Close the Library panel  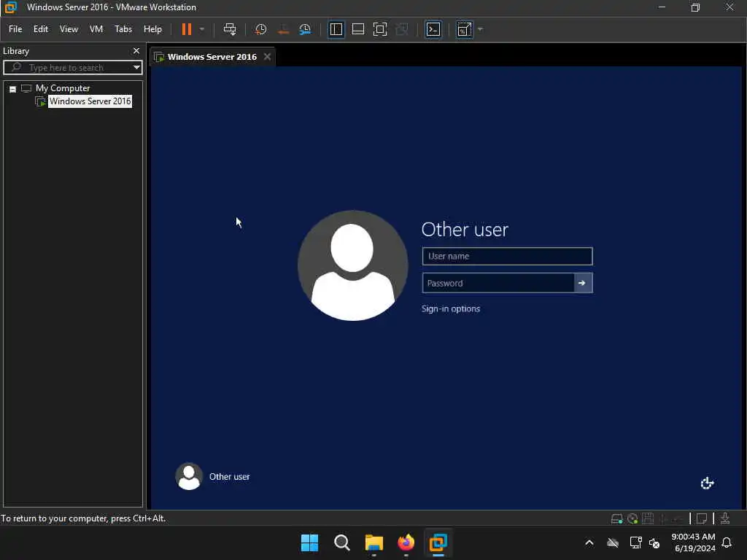[x=136, y=50]
